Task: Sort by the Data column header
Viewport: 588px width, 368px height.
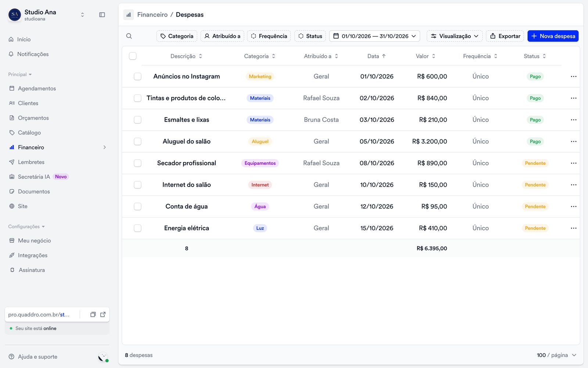Action: pyautogui.click(x=376, y=56)
